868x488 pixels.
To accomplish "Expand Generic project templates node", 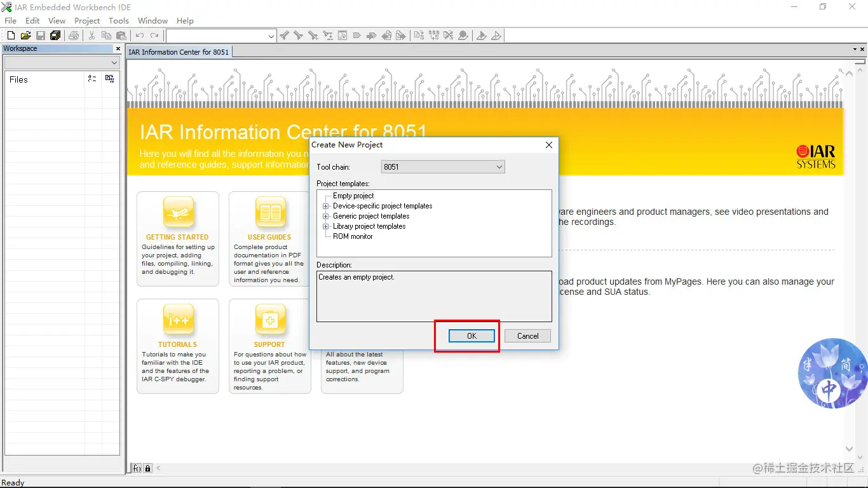I will coord(326,216).
